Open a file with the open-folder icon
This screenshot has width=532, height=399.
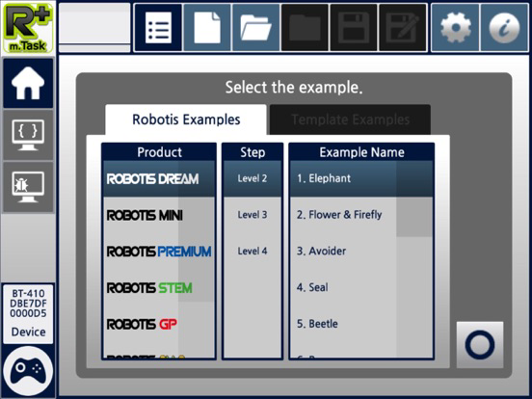[x=255, y=28]
